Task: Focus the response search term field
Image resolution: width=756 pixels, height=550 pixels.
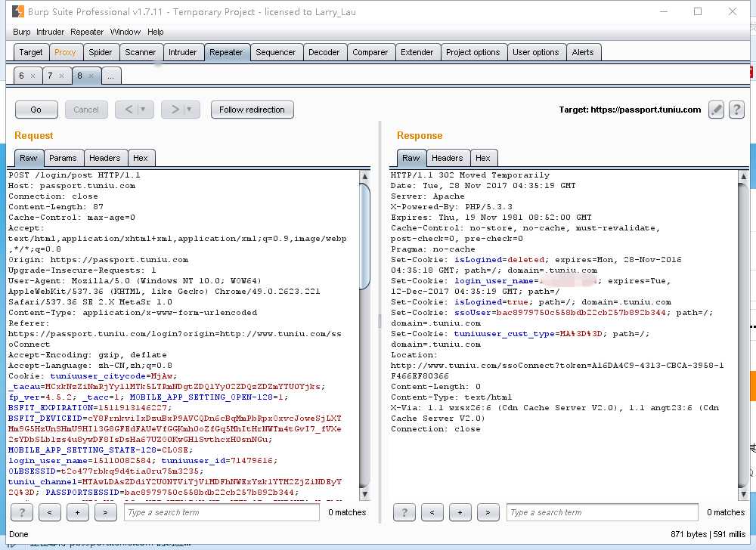Action: (x=603, y=512)
